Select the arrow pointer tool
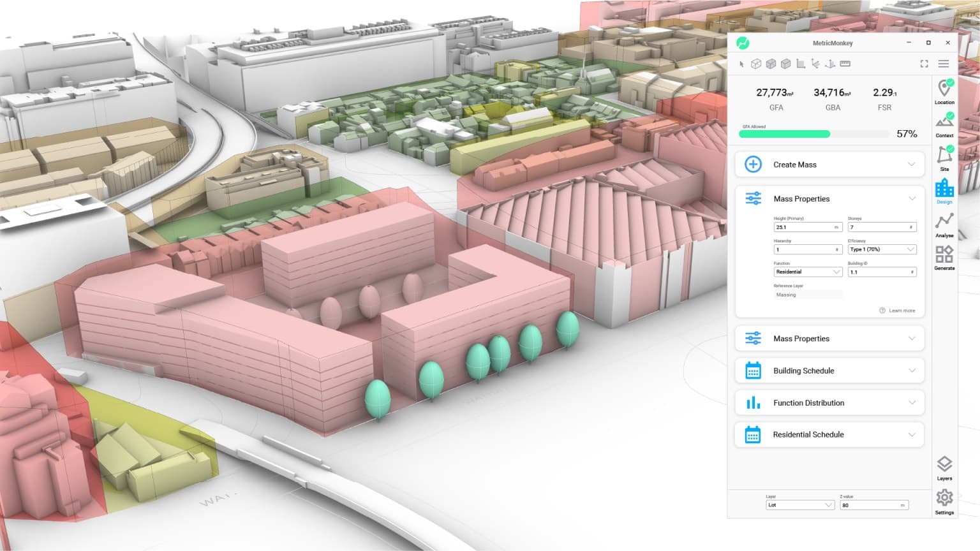This screenshot has width=980, height=551. pos(741,64)
